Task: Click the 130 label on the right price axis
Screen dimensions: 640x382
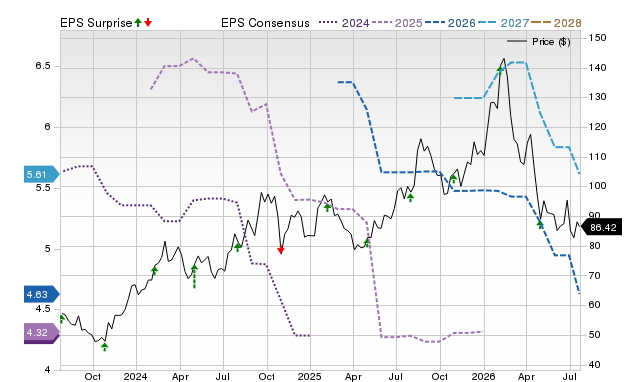Action: tap(598, 97)
